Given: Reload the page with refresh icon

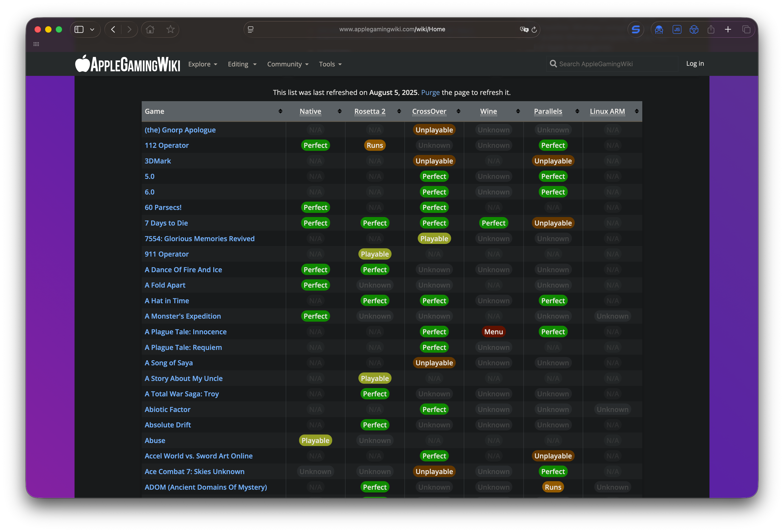Looking at the screenshot, I should (x=534, y=29).
